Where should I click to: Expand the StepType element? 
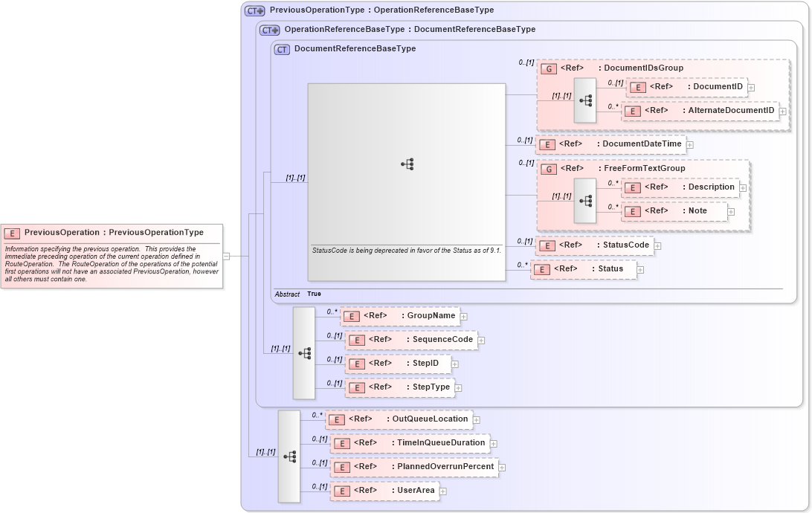click(x=460, y=387)
